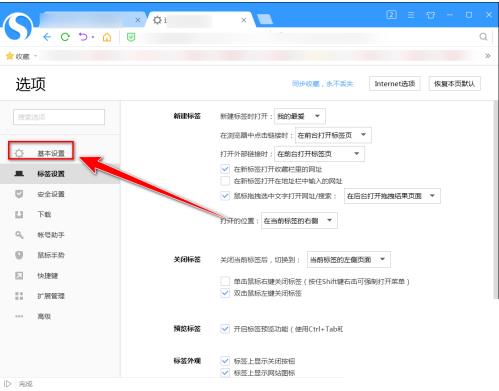Click the green shield in address bar

pos(131,37)
